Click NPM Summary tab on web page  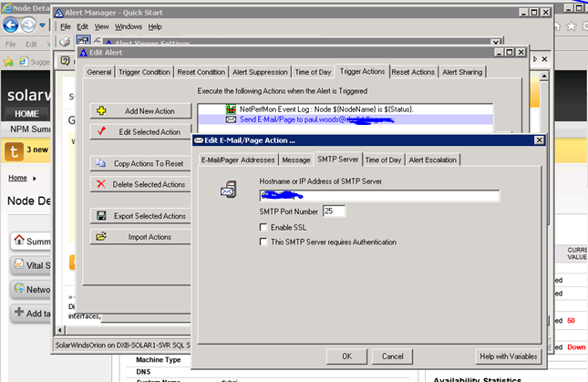30,129
